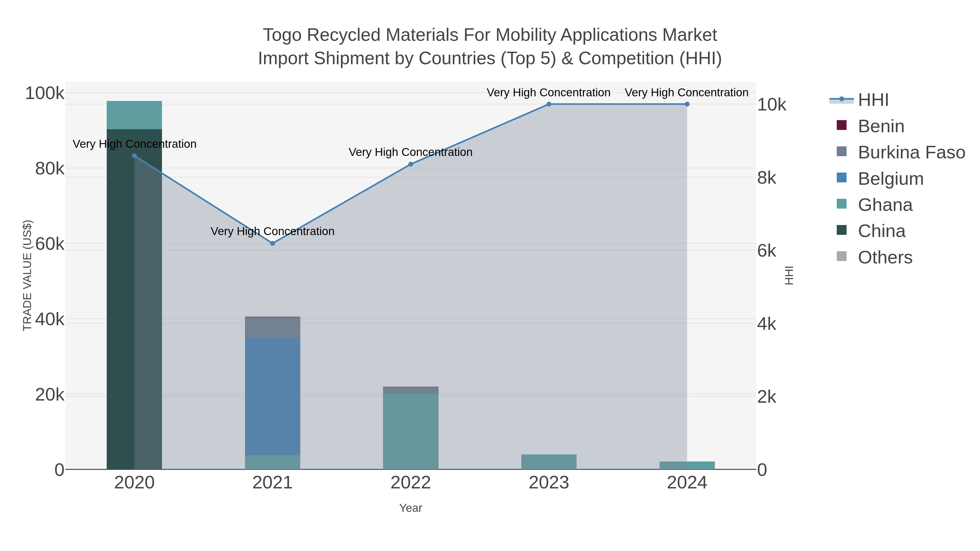980x551 pixels.
Task: Click the rotated HHI right axis title
Action: click(x=789, y=275)
